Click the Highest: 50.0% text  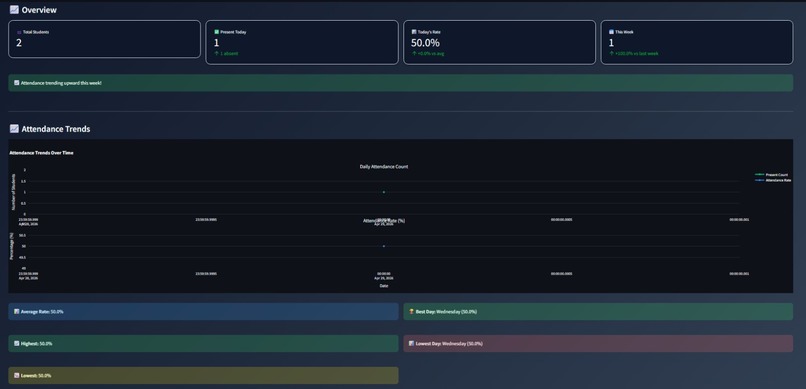[x=36, y=343]
